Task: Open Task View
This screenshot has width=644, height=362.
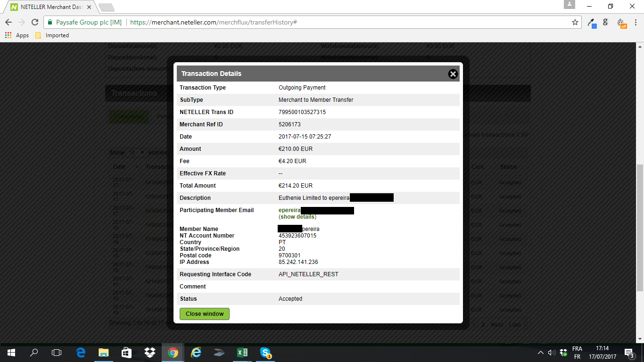Action: 57,352
